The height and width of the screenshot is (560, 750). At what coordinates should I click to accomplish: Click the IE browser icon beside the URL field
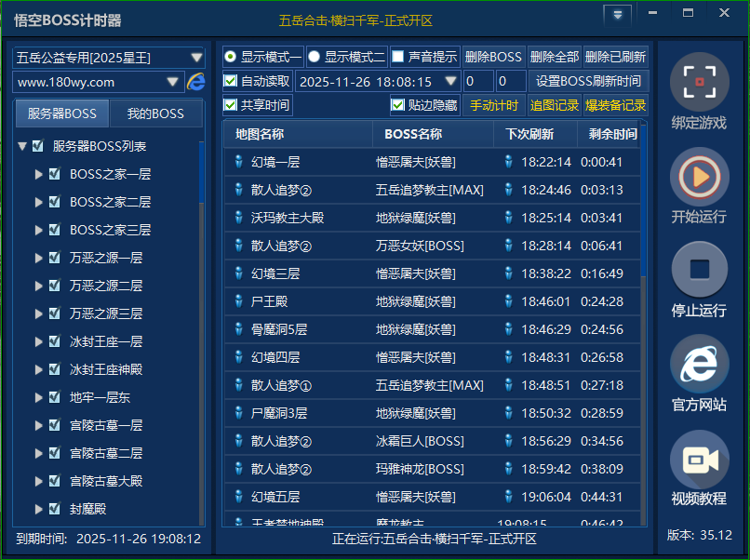pyautogui.click(x=196, y=82)
